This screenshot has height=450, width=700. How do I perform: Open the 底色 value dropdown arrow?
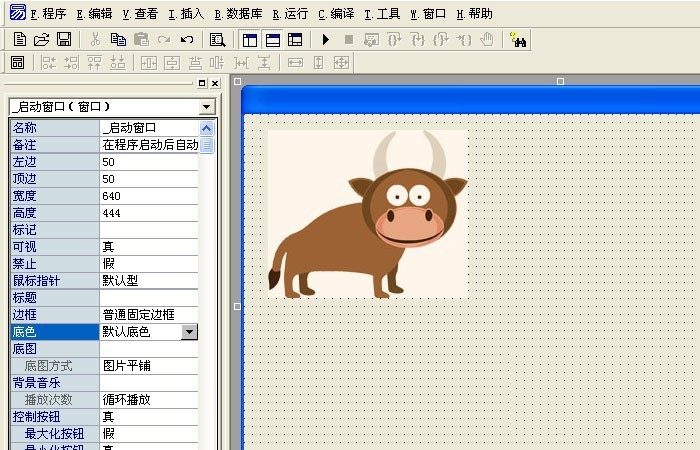pyautogui.click(x=189, y=332)
